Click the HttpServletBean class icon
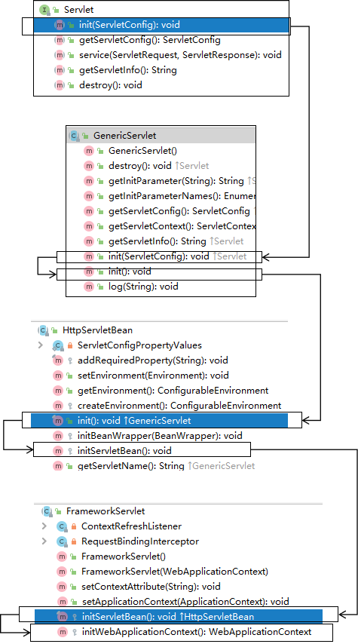 (x=43, y=330)
